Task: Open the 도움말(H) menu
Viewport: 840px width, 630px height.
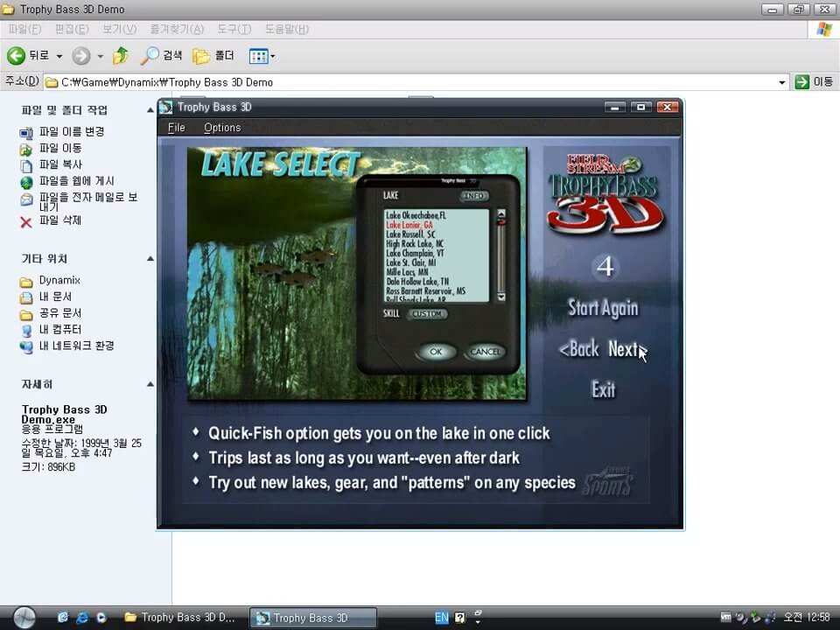Action: [287, 30]
